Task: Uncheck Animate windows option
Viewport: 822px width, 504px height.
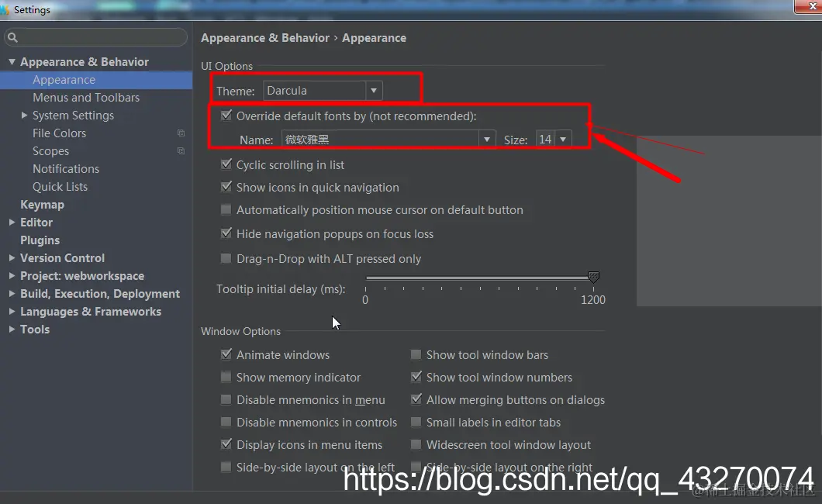Action: pos(226,354)
